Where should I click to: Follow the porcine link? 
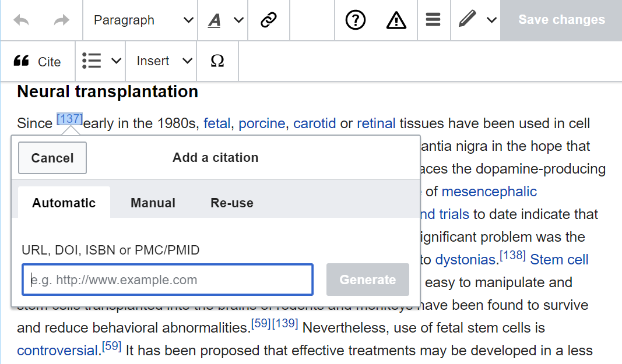(x=262, y=123)
